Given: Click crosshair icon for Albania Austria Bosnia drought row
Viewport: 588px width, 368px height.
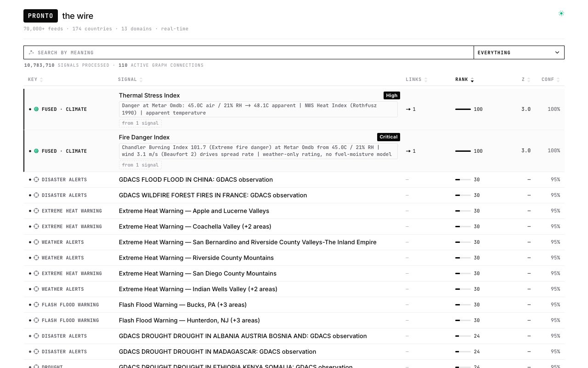Looking at the screenshot, I should pos(36,336).
